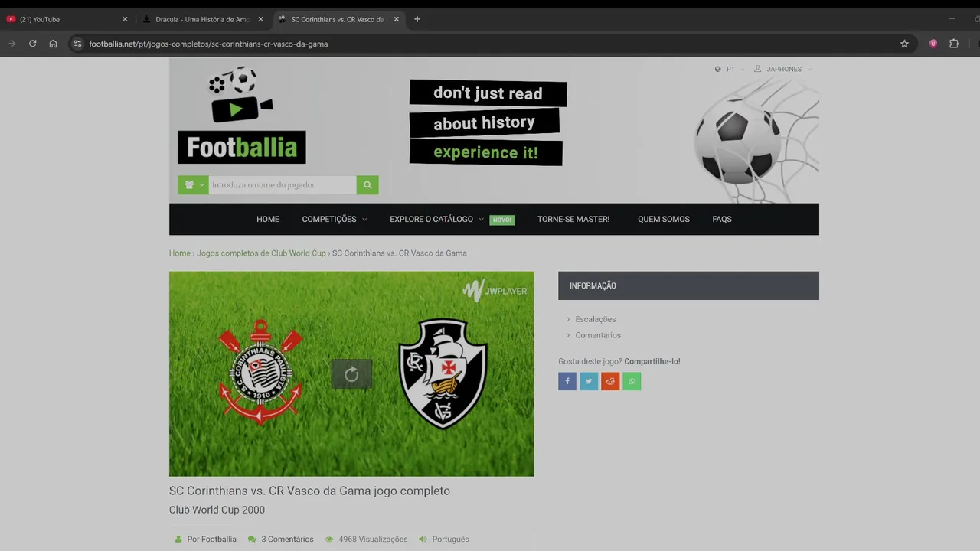
Task: Go forward in browser history
Action: 11,44
